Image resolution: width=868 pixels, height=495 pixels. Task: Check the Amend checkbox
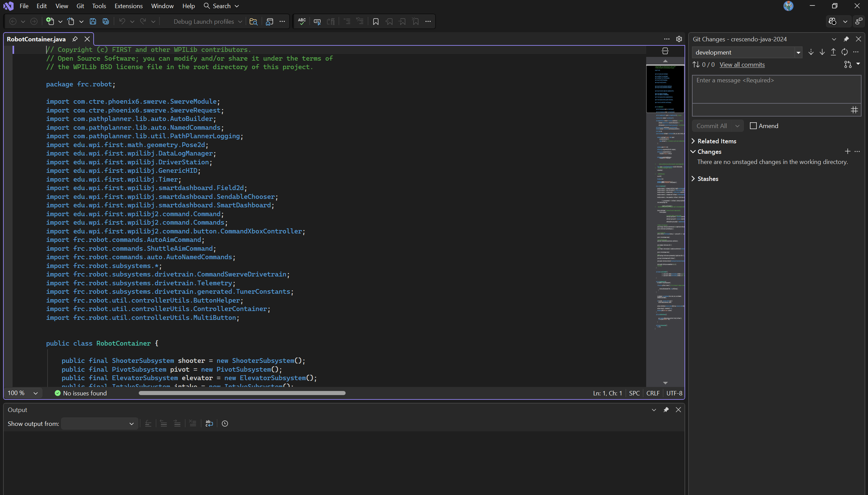753,126
